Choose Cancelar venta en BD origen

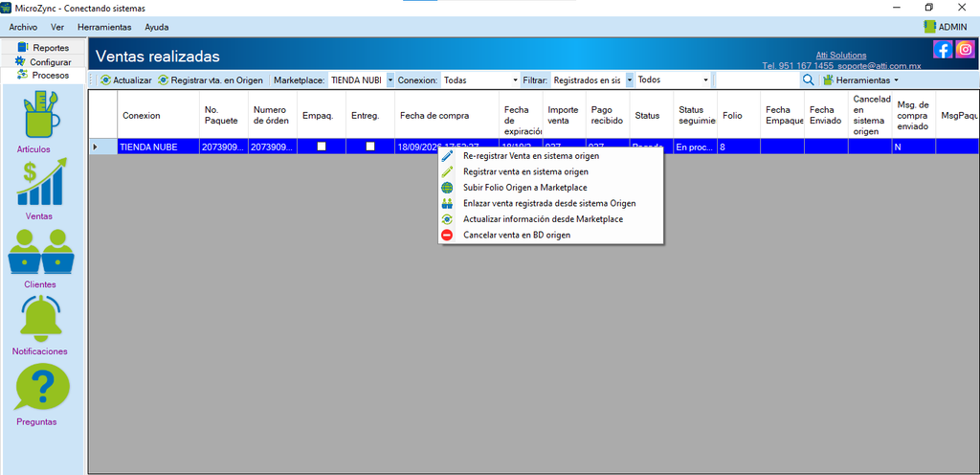[x=550, y=235]
